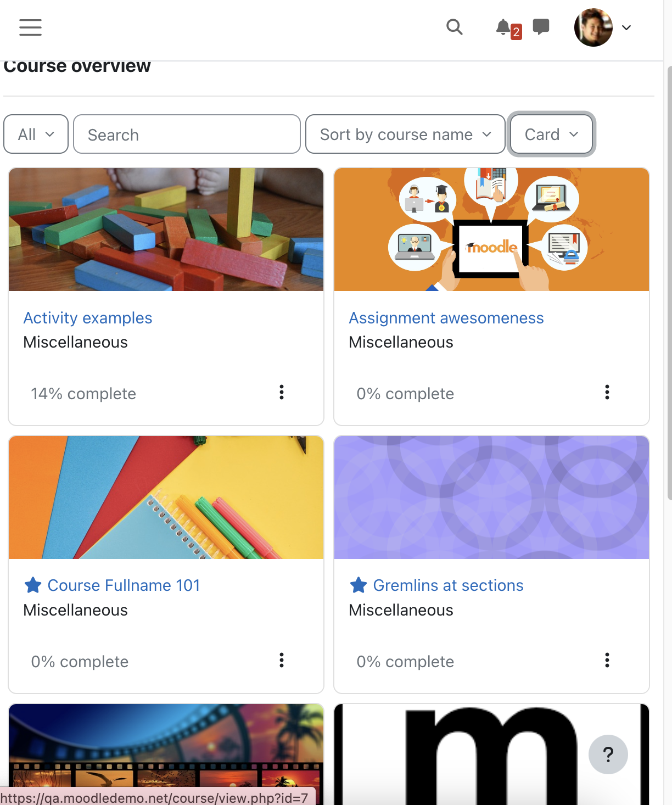Open actions menu for Assignment awesomeness card
The image size is (672, 805).
tap(607, 392)
